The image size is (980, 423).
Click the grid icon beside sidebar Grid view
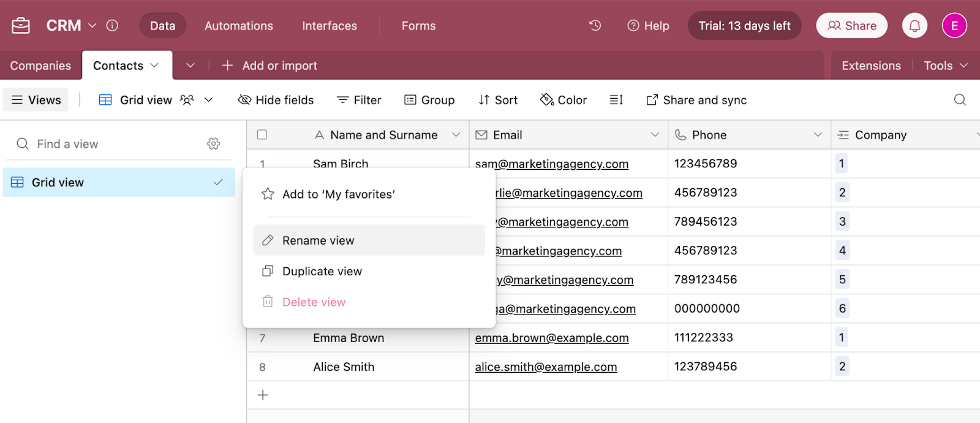pos(17,182)
